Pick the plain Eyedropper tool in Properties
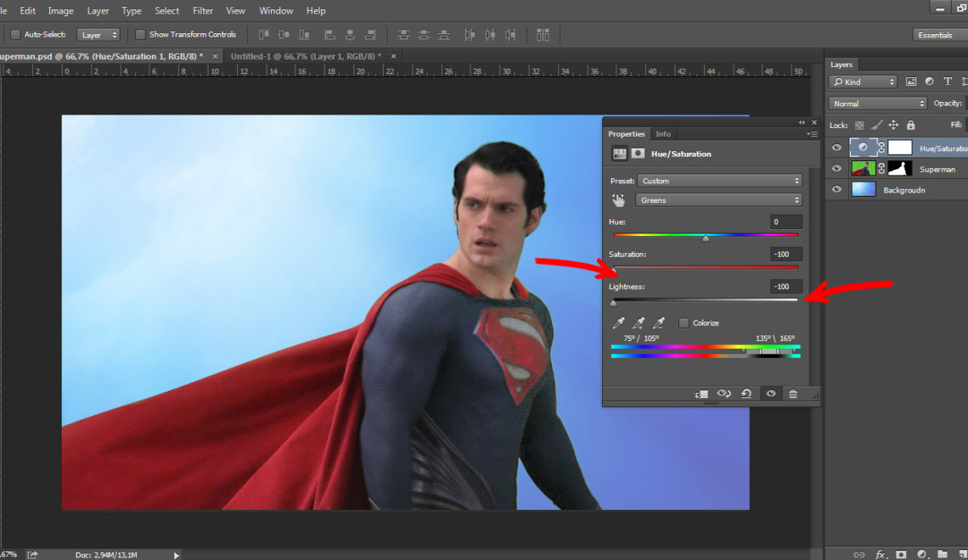This screenshot has height=560, width=968. [618, 322]
